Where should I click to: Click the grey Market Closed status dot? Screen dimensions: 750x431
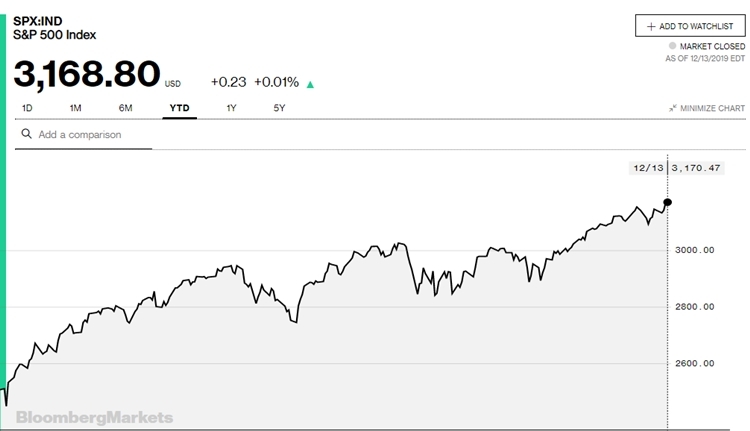point(672,46)
